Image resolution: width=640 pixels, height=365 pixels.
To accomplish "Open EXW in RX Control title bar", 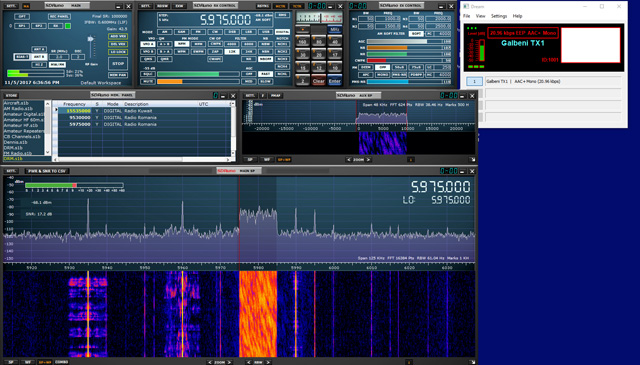I will [x=179, y=6].
